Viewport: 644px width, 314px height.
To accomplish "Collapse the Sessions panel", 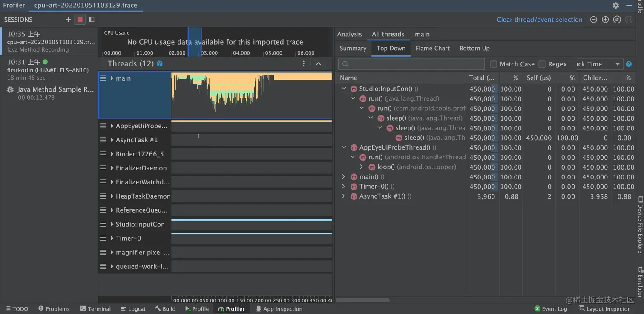I will (92, 20).
